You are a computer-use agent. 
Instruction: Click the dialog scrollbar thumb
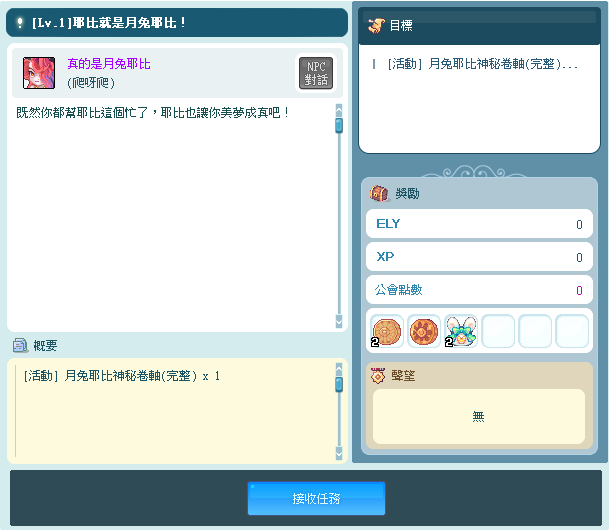point(339,125)
